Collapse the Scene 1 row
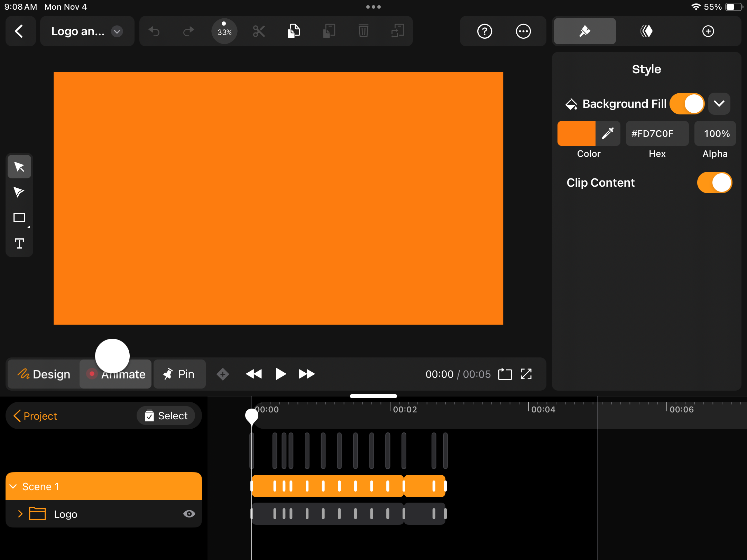 tap(13, 486)
